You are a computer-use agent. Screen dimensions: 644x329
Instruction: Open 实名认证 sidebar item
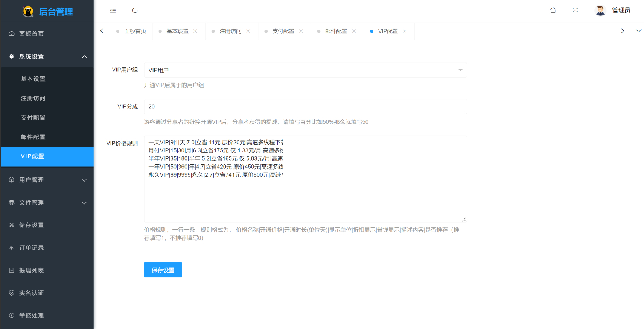tap(47, 293)
